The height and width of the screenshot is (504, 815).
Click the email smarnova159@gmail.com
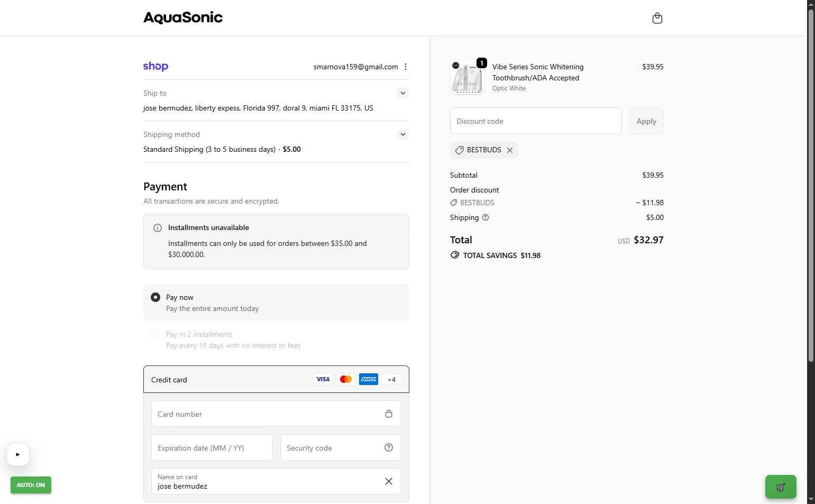tap(355, 67)
